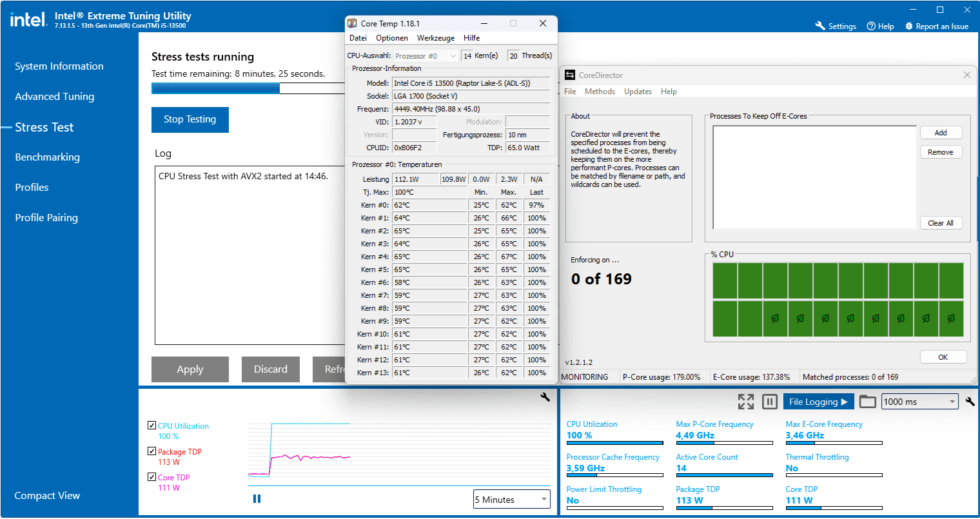Click the Help question mark icon in XTU

pyautogui.click(x=871, y=26)
